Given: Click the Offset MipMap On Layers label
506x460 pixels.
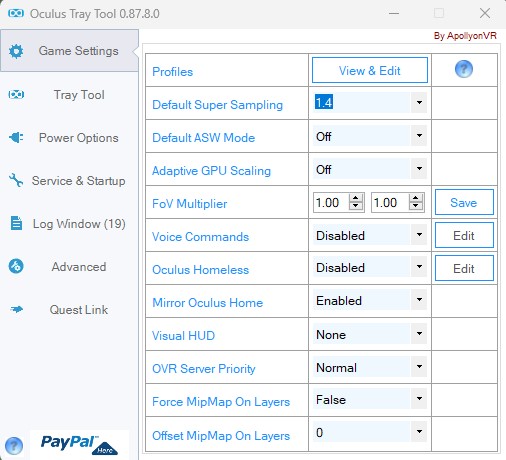Looking at the screenshot, I should click(221, 436).
